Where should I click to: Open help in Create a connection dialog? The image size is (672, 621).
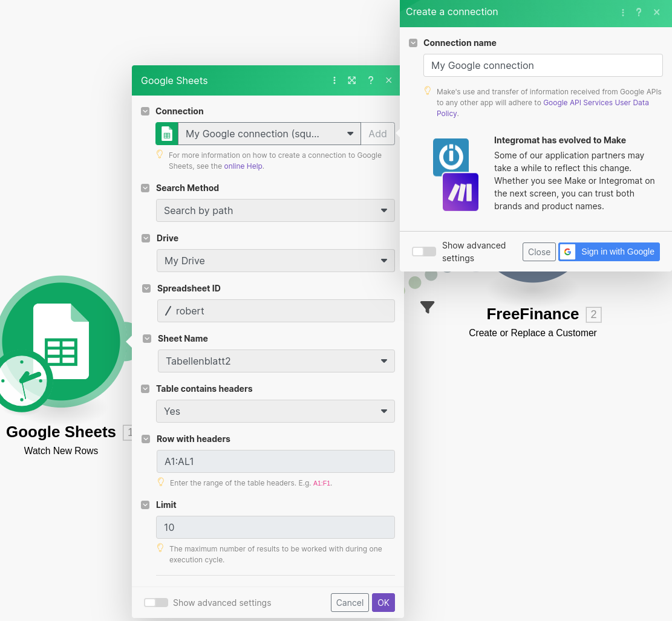639,12
